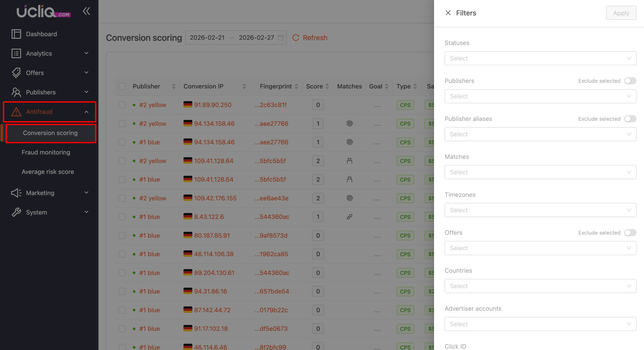
Task: Collapse the sidebar with the double-chevron icon
Action: click(x=86, y=11)
